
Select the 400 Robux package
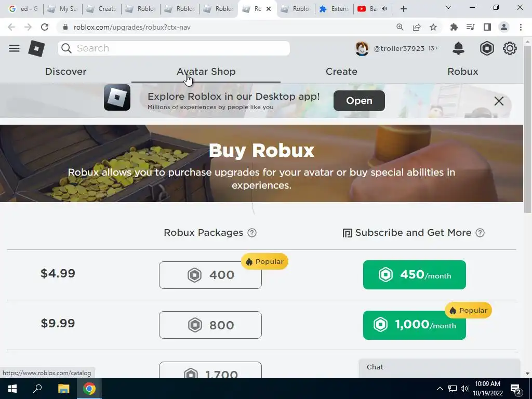click(x=210, y=275)
